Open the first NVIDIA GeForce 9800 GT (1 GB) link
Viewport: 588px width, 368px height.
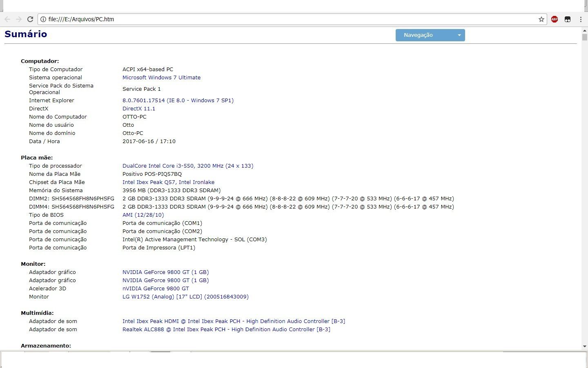point(165,272)
